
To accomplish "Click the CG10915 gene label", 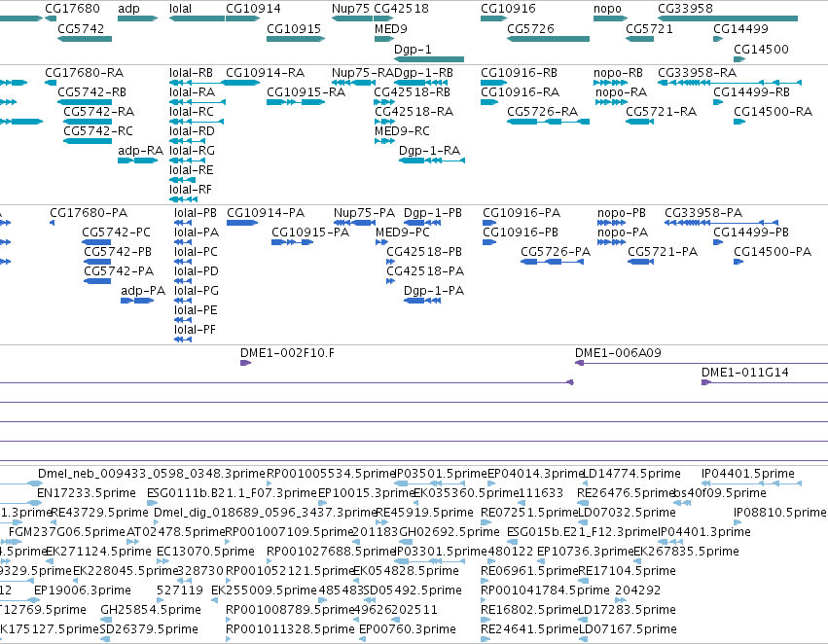I will tap(294, 28).
